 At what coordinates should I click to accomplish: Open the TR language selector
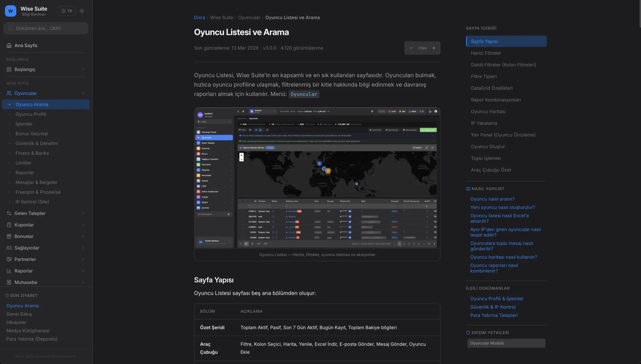[x=67, y=11]
